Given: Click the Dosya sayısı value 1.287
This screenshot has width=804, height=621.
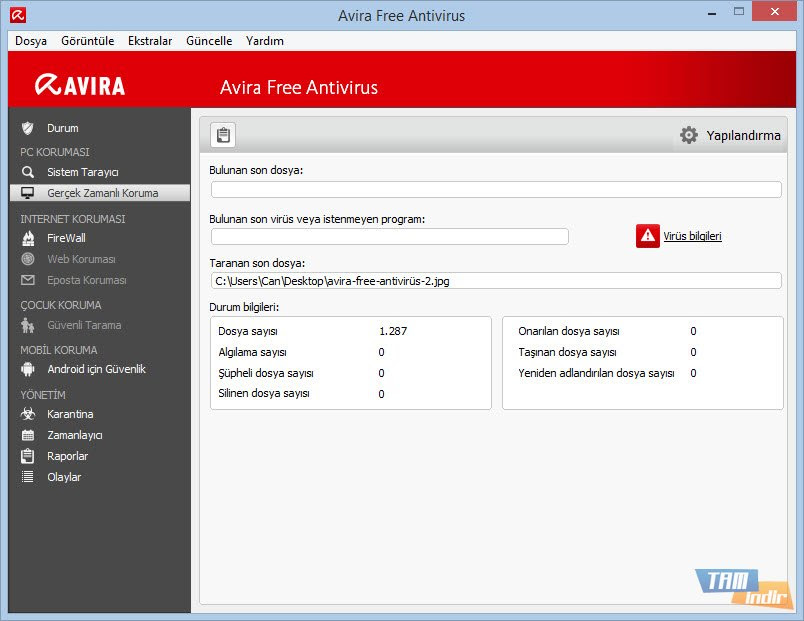Looking at the screenshot, I should pyautogui.click(x=393, y=331).
